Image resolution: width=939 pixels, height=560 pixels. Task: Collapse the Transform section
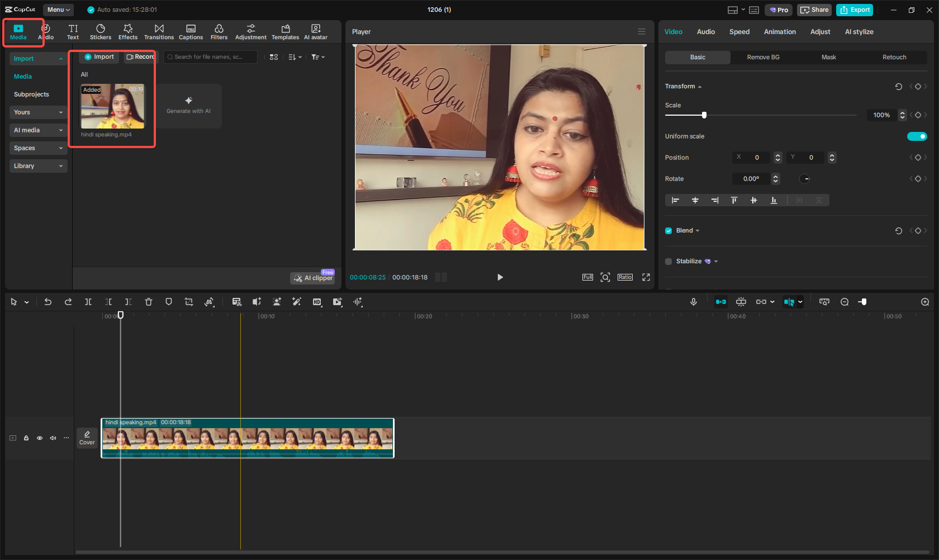click(x=698, y=86)
